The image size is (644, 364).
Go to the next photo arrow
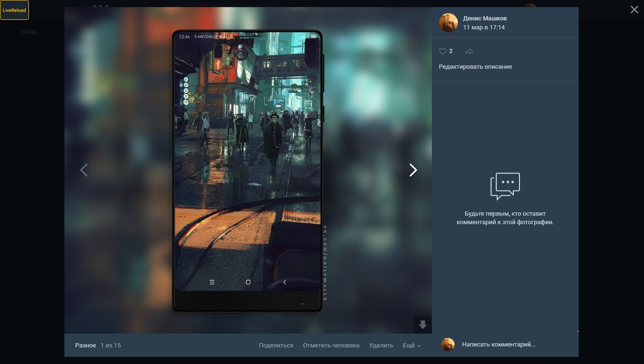(x=413, y=170)
